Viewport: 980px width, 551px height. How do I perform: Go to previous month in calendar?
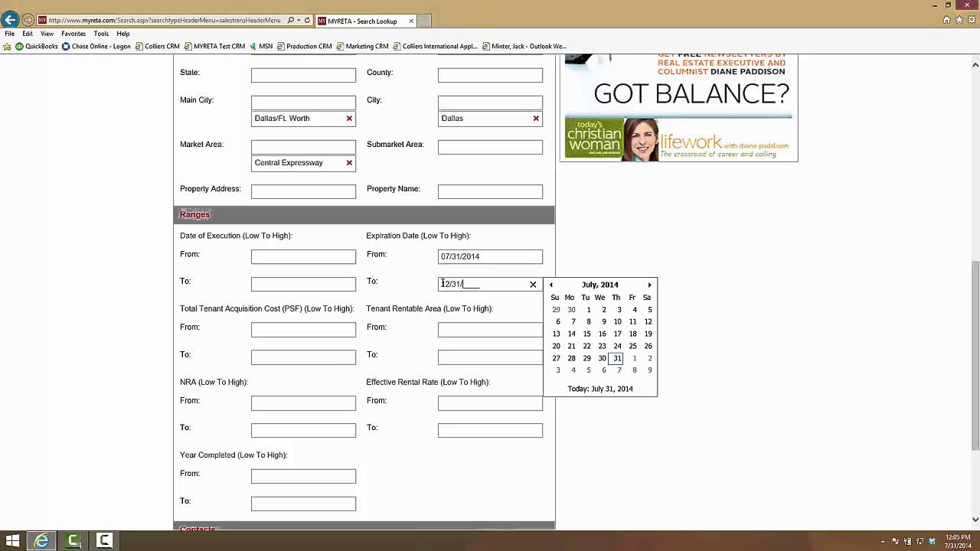[x=551, y=285]
